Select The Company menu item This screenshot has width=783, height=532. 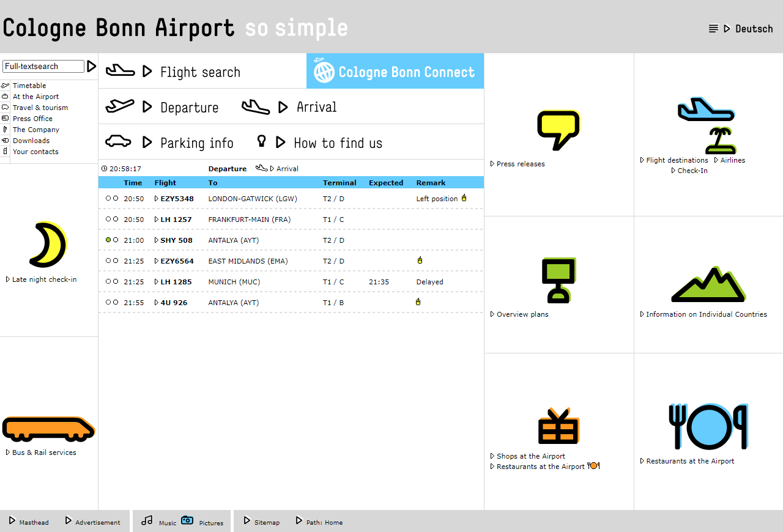point(36,130)
